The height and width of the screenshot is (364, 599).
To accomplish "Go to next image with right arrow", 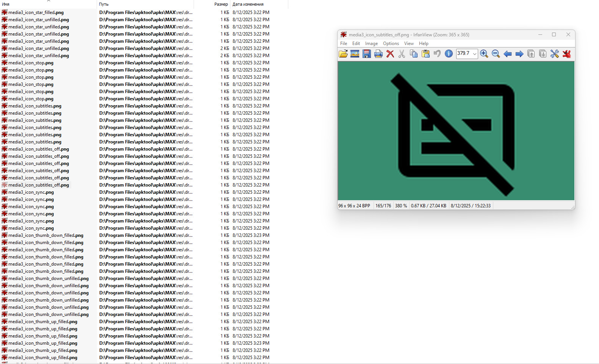I will point(519,54).
